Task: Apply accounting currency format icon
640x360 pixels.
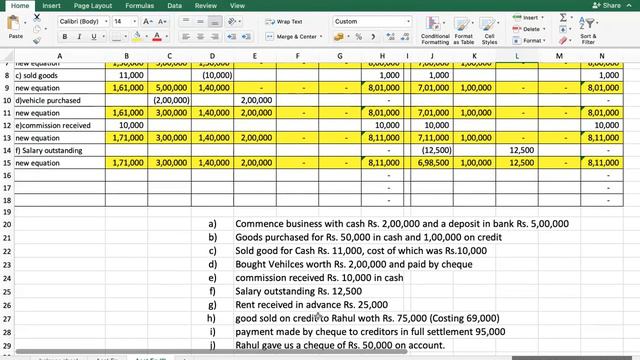Action: pos(338,37)
